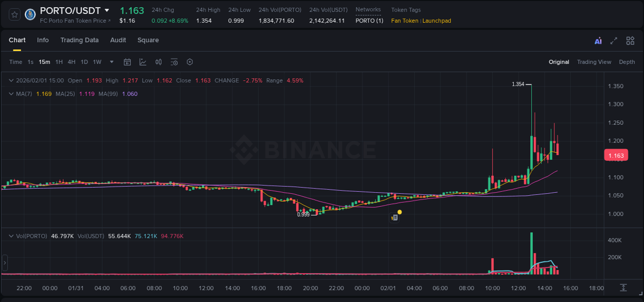Select the 1D timeframe
The image size is (644, 302).
[x=84, y=62]
